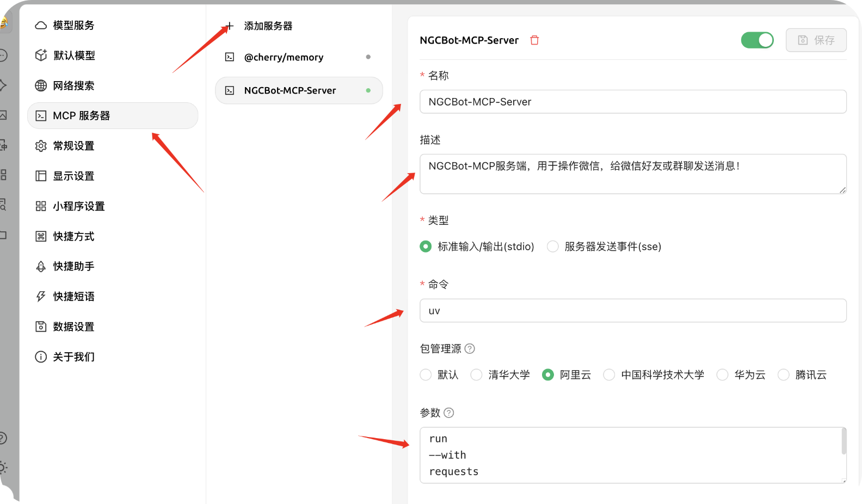
Task: Click the 快捷短语 lightning icon
Action: (41, 297)
